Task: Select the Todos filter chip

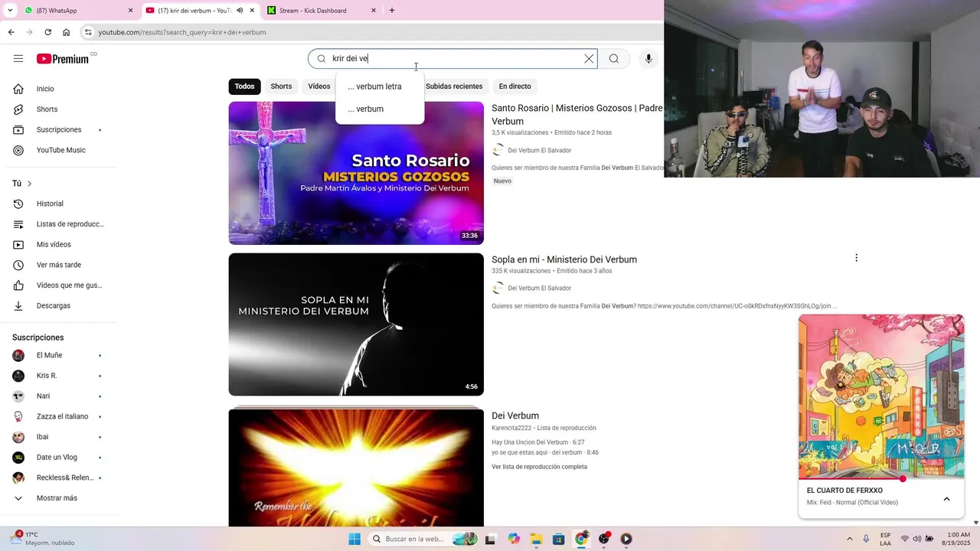Action: pos(244,86)
